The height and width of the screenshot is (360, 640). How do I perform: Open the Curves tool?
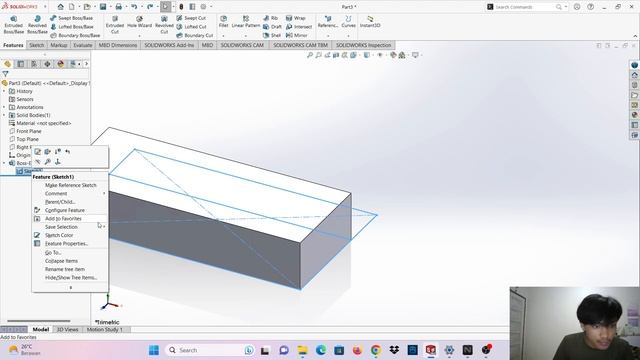click(348, 22)
